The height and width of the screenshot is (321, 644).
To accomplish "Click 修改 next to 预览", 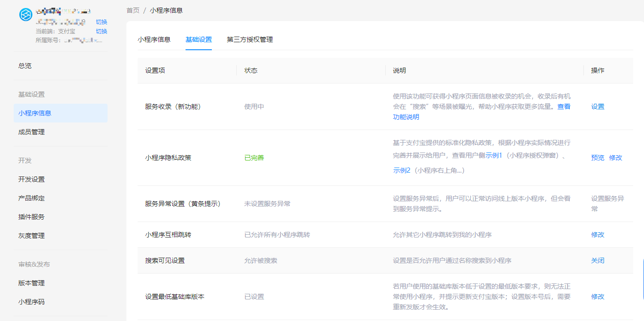I will (616, 158).
